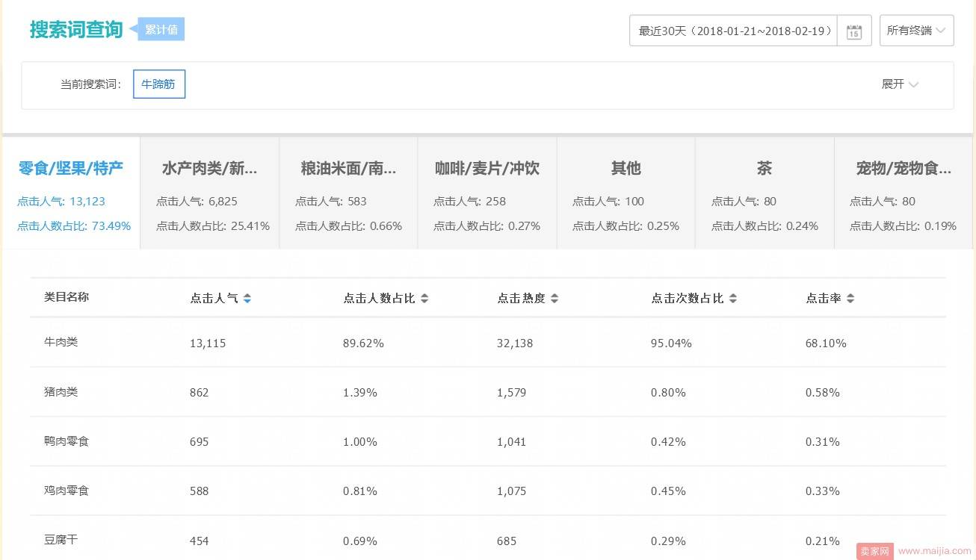Screen dimensions: 976x560
Task: Click the 当前搜索词 label
Action: [90, 84]
